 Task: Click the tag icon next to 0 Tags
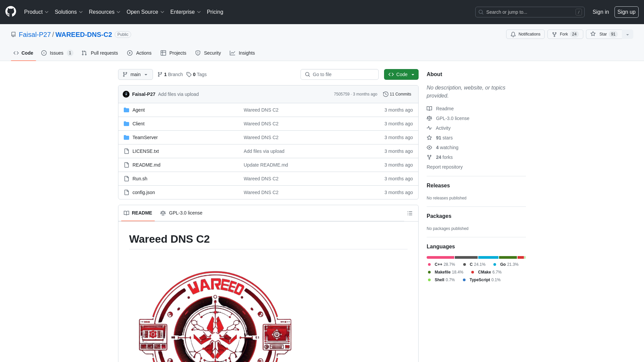189,74
